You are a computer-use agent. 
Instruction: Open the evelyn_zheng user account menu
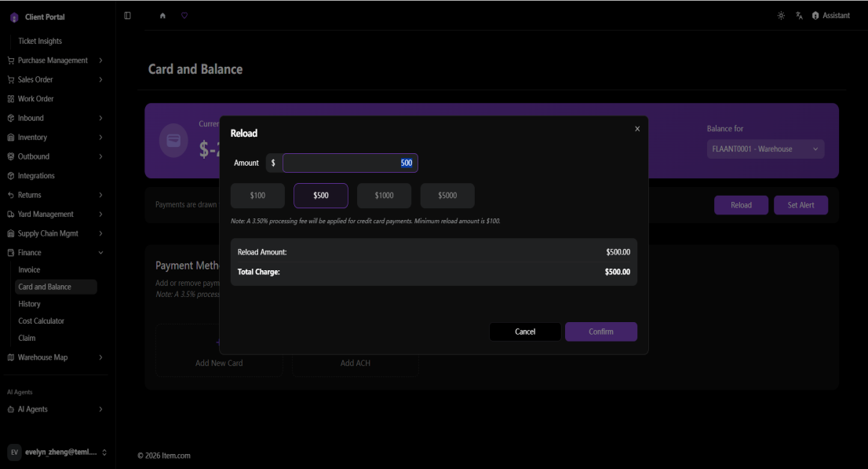point(57,453)
